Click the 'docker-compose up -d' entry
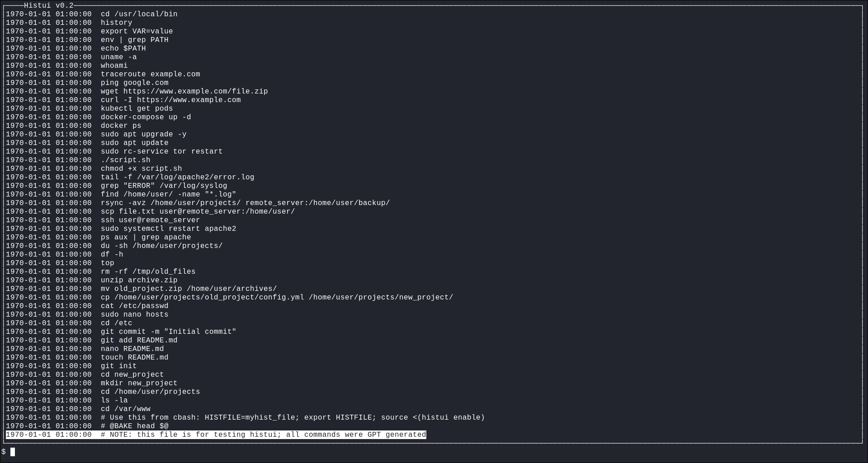 click(146, 117)
